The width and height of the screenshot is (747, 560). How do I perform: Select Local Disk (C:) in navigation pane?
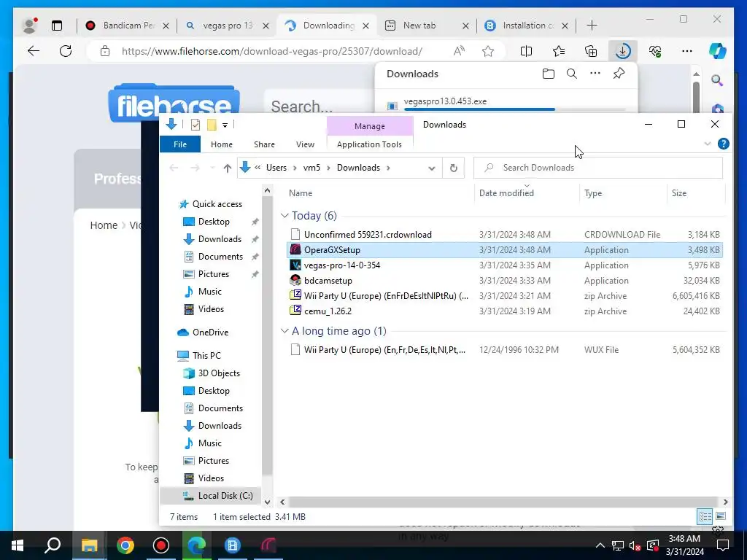[225, 496]
